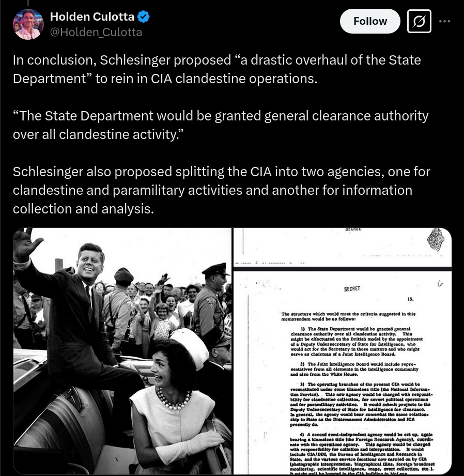The height and width of the screenshot is (476, 464).
Task: Open the black-and-white motorcade photo
Action: pos(122,350)
